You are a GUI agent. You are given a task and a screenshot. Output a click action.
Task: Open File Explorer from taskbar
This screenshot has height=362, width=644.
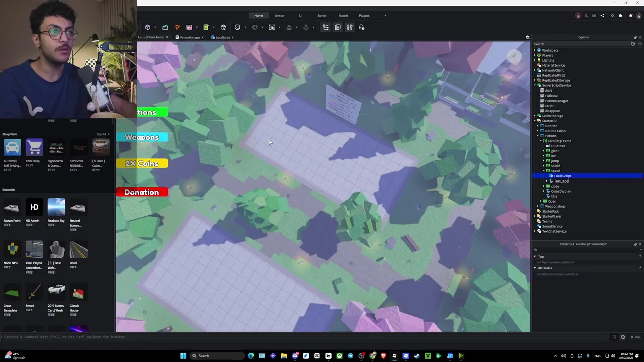pyautogui.click(x=284, y=356)
